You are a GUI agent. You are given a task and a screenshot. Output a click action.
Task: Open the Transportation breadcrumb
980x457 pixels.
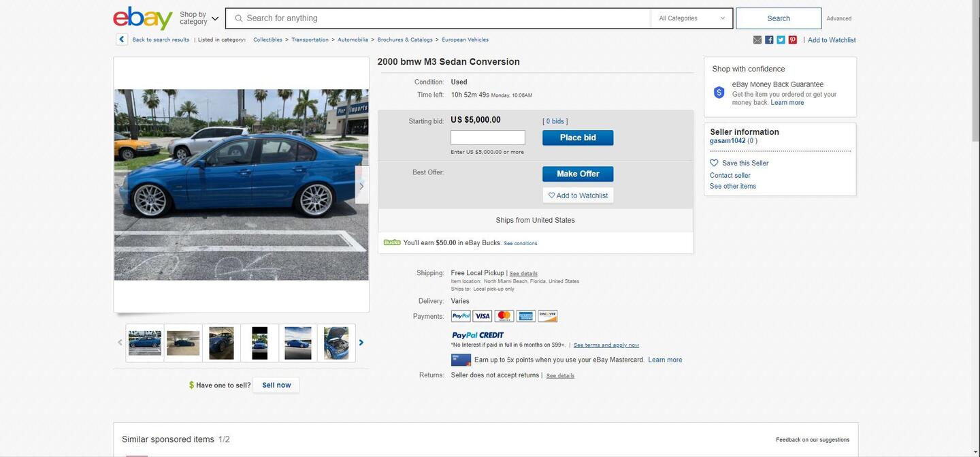click(x=310, y=40)
